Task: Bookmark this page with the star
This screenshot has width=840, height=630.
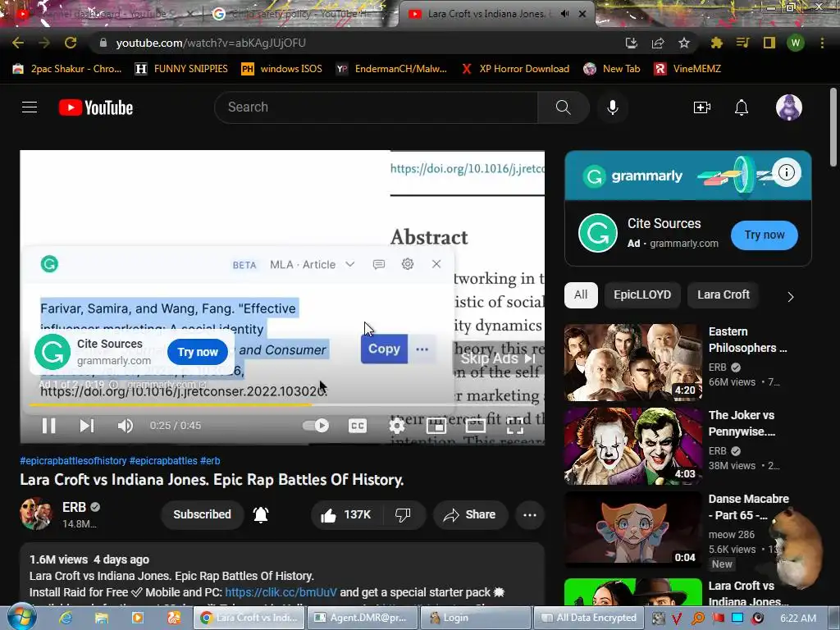Action: pyautogui.click(x=684, y=43)
